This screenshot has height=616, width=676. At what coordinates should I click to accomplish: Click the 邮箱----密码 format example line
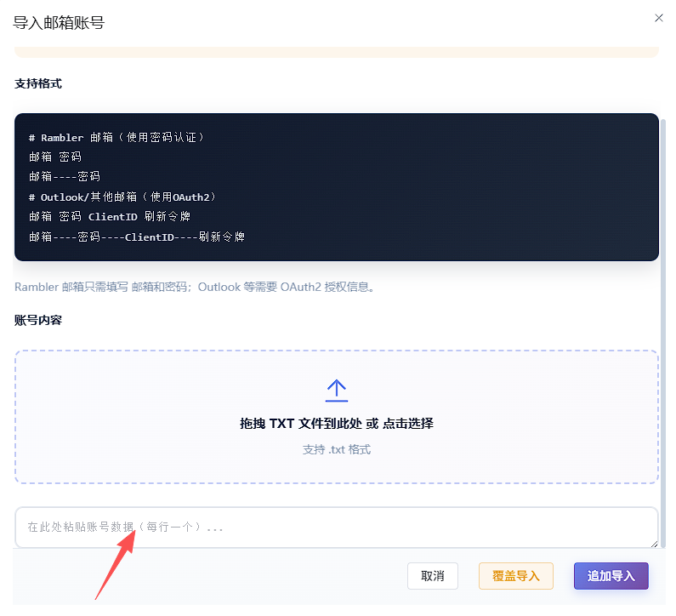(x=65, y=176)
